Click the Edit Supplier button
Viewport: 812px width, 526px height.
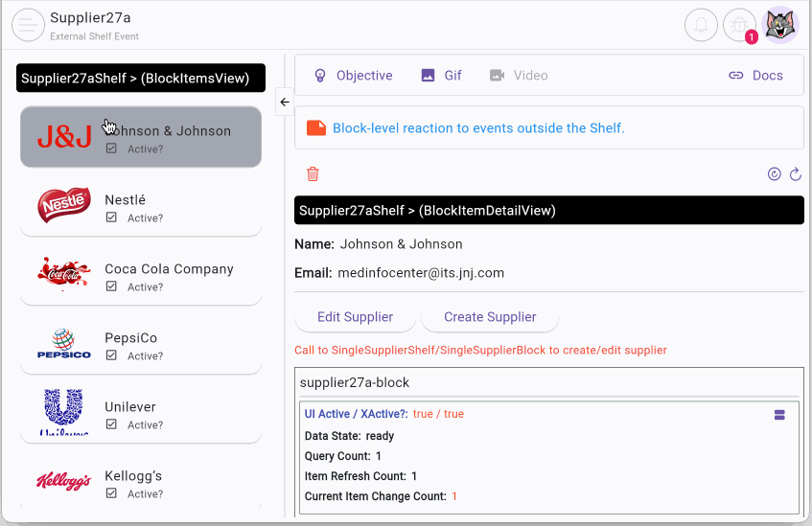click(x=355, y=317)
